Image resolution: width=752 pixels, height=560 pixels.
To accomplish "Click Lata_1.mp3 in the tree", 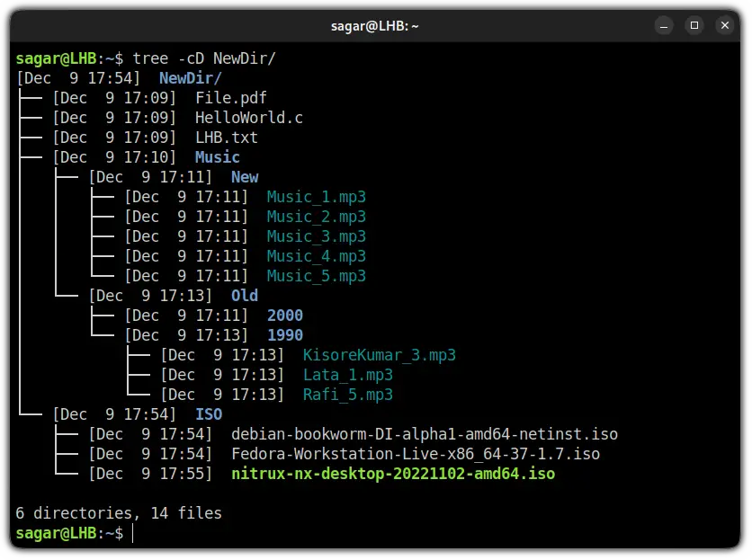I will coord(349,374).
